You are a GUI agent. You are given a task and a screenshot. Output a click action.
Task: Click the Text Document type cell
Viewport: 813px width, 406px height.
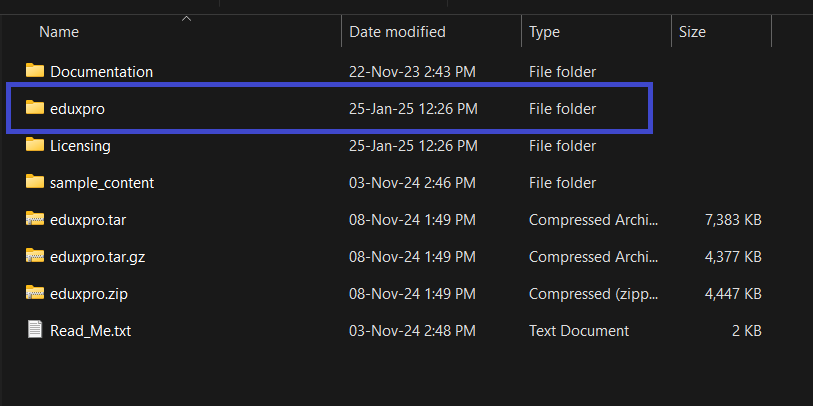(x=578, y=330)
